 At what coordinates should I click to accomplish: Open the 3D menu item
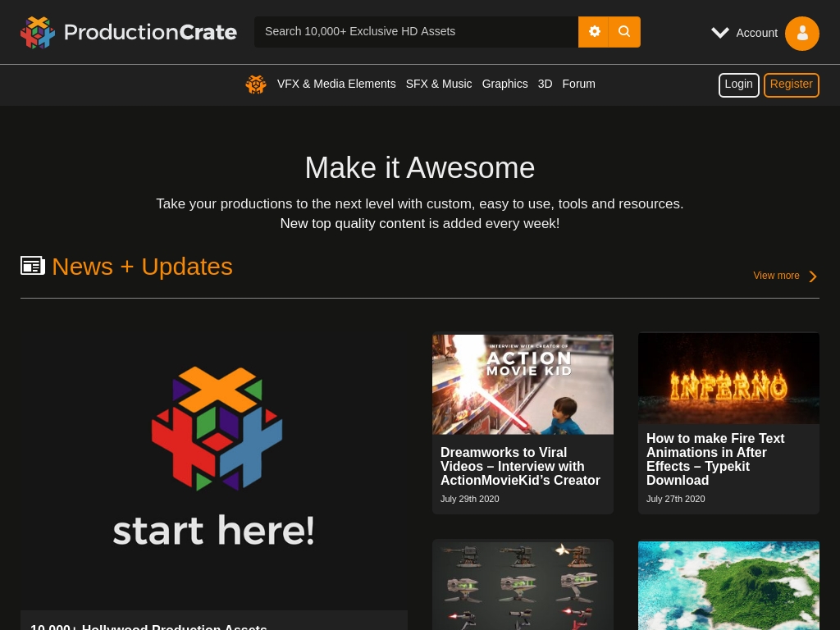(x=545, y=84)
